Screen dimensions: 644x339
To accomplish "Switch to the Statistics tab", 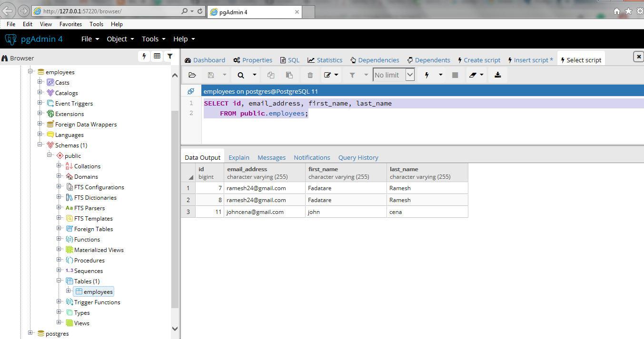I will tap(325, 60).
